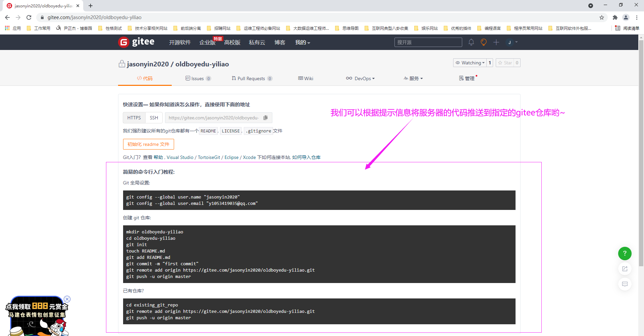This screenshot has height=336, width=644.
Task: Close the 888 bonus floating ad
Action: coord(67,299)
